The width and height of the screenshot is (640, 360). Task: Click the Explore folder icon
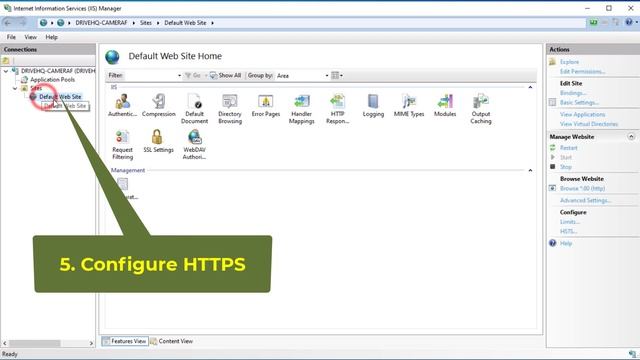[x=553, y=62]
